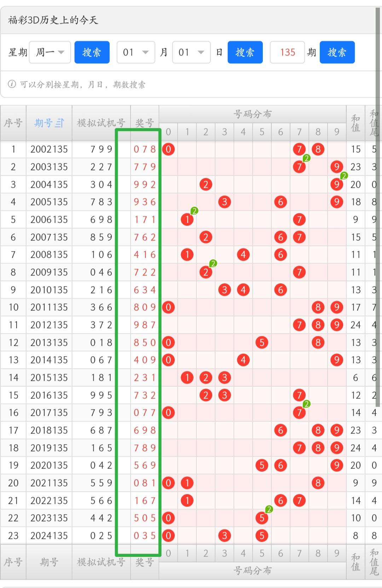Open the 周一 weekday dropdown
382x588 pixels.
[x=50, y=52]
